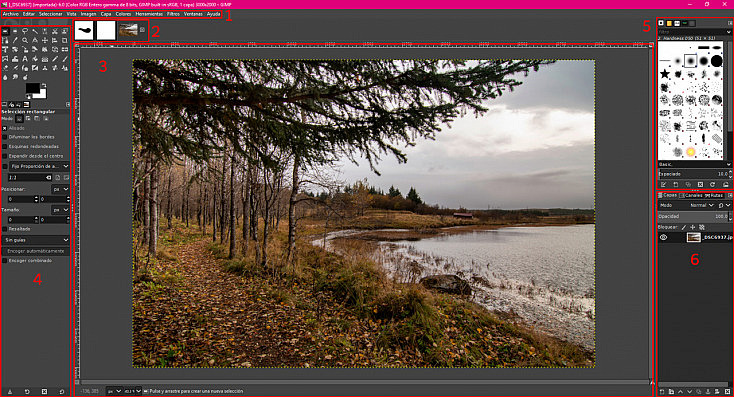734x397 pixels.
Task: Open the Fijo Proporción de aspecto dropdown
Action: coord(39,166)
